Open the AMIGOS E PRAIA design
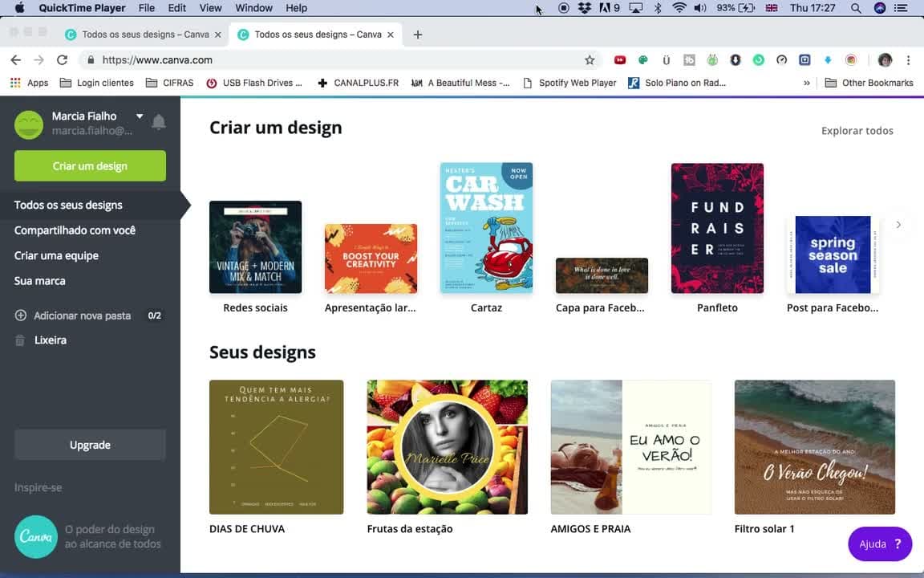 (631, 447)
